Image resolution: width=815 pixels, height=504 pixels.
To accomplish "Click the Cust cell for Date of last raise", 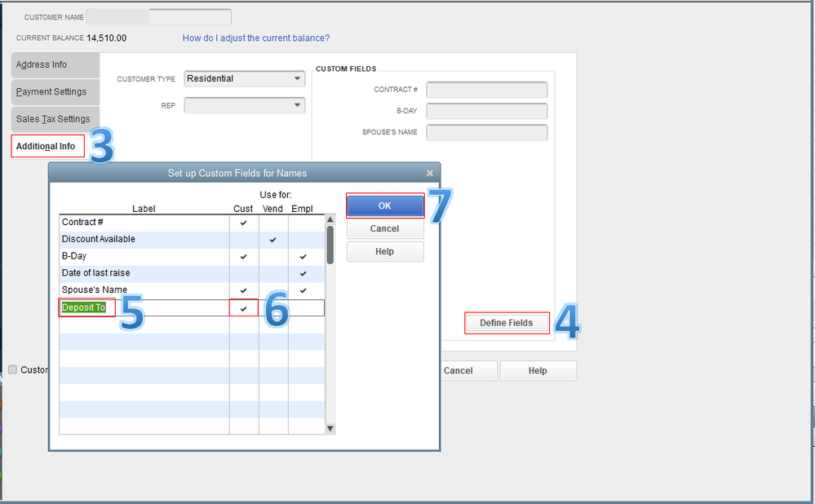I will tap(244, 273).
